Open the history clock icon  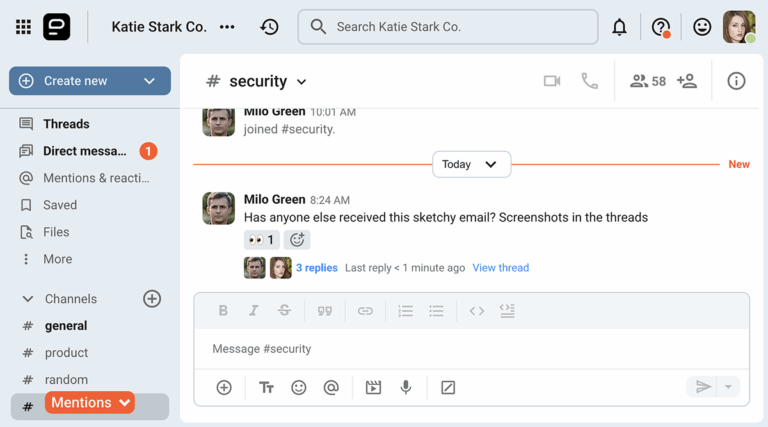point(269,27)
